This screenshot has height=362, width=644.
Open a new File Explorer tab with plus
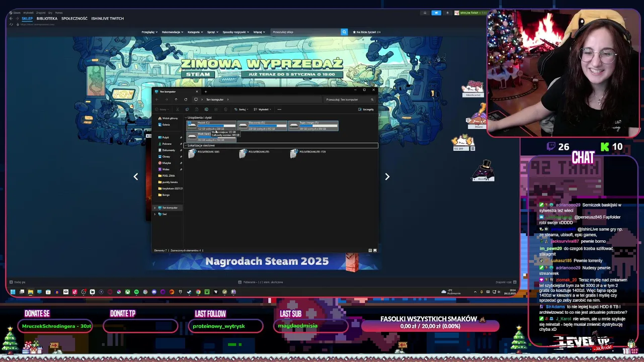205,92
